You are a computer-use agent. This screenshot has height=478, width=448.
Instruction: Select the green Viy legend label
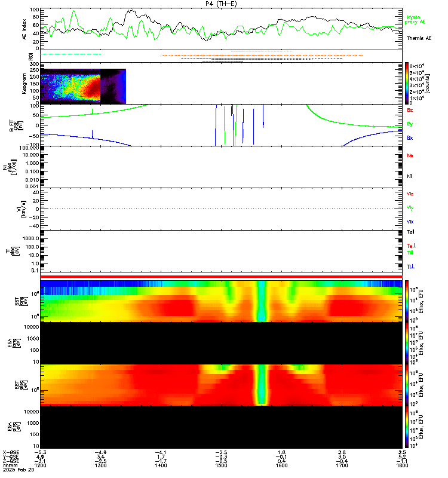410,207
